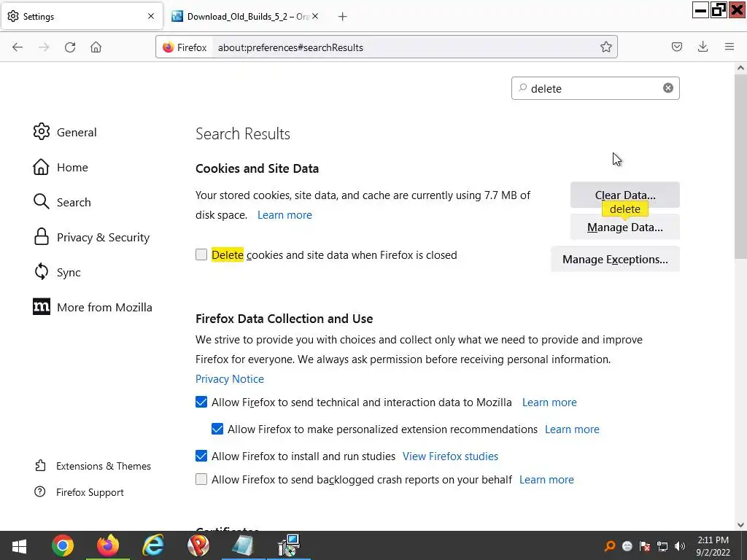Click the page scrollbar thumb
Viewport: 747px width, 560px height.
coord(740,166)
